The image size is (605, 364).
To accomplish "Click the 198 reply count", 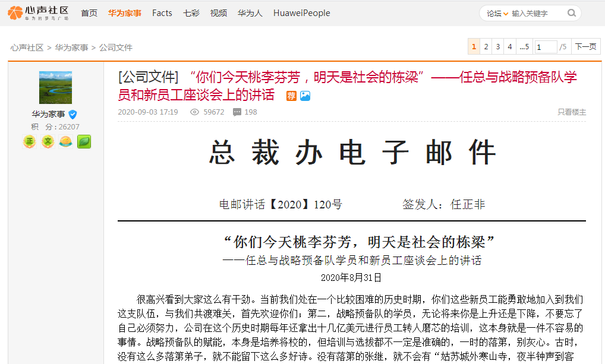I will coord(251,112).
